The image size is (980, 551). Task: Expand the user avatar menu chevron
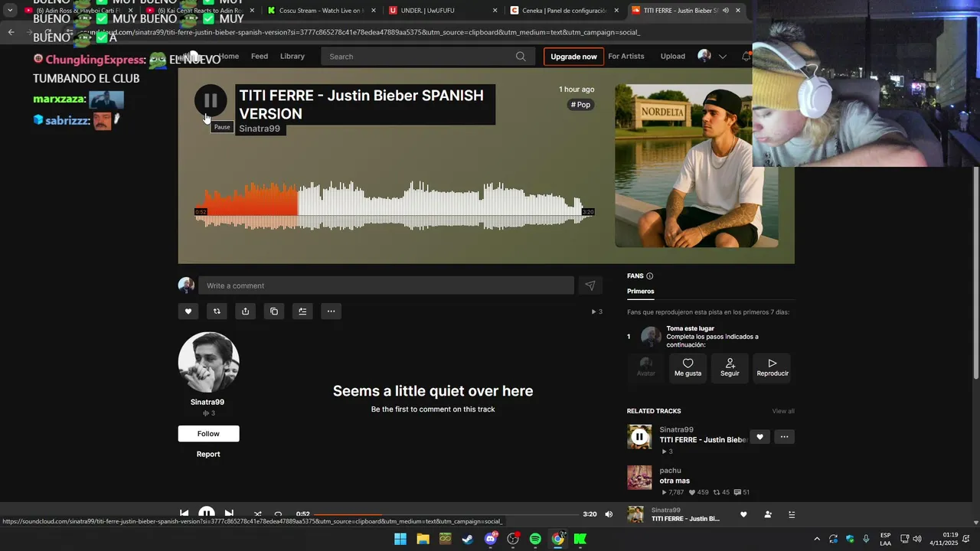point(722,57)
